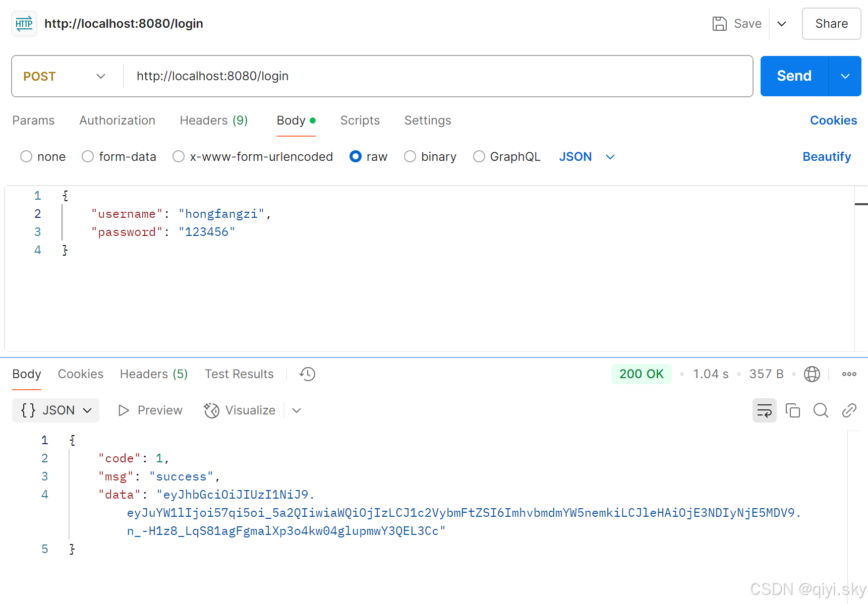Image resolution: width=868 pixels, height=604 pixels.
Task: Open network information via the globe icon
Action: 812,374
